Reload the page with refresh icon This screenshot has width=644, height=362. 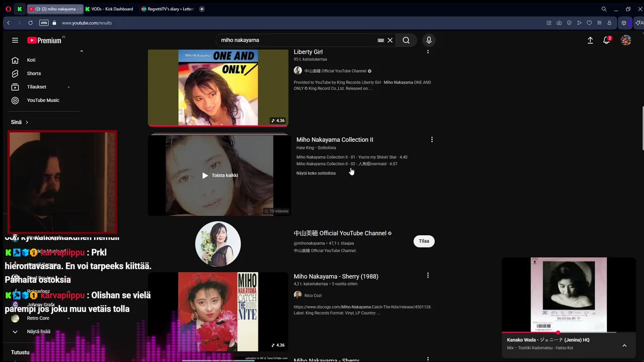point(30,23)
